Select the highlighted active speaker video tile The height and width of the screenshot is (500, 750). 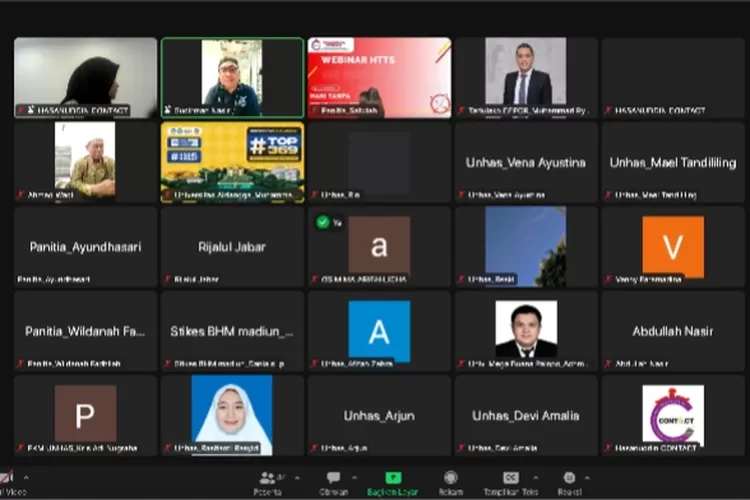tap(232, 77)
